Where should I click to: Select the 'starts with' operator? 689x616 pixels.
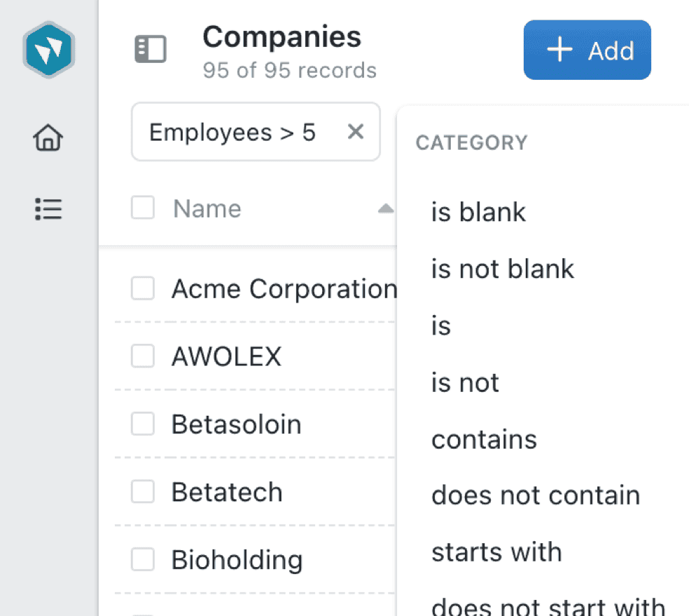click(x=497, y=552)
